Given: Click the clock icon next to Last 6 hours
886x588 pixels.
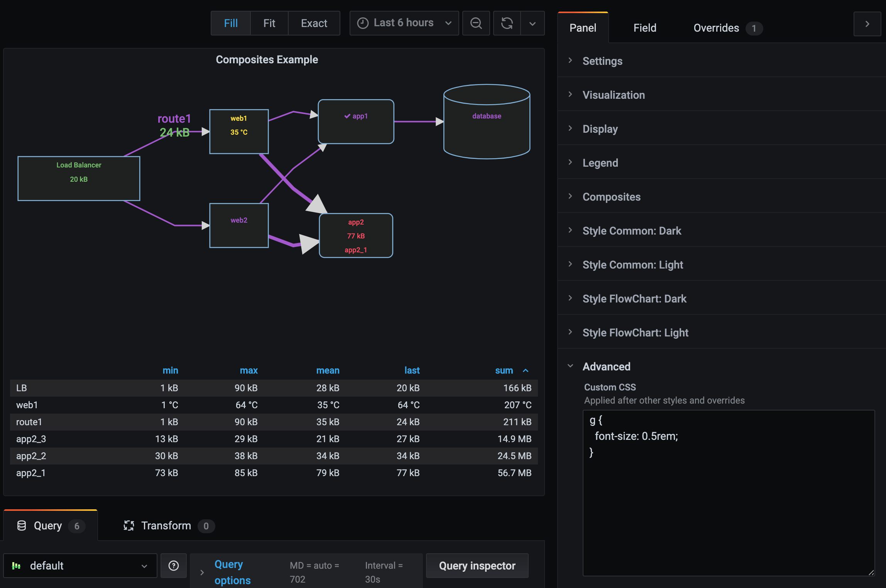Looking at the screenshot, I should [363, 23].
